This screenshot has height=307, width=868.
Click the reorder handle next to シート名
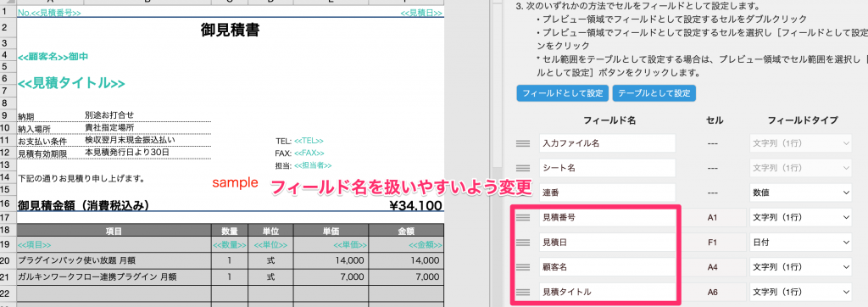[523, 168]
